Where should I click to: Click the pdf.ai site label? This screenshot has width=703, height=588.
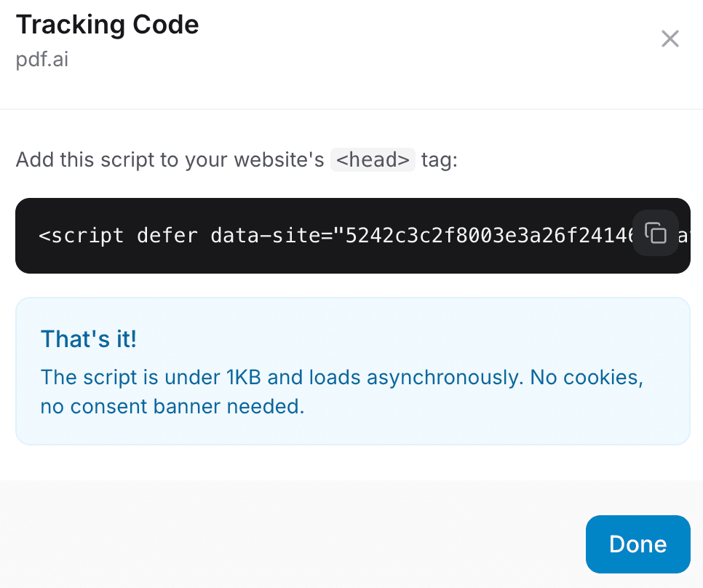[41, 60]
